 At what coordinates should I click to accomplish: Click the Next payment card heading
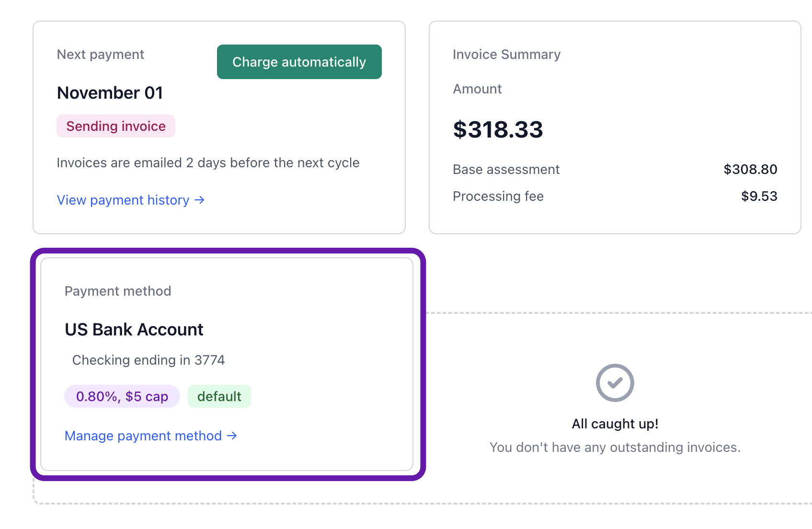[100, 54]
